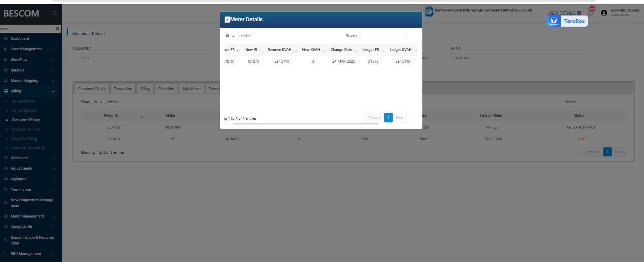The width and height of the screenshot is (644, 262).
Task: Open Day Wise Billing submenu item
Action: (x=24, y=139)
